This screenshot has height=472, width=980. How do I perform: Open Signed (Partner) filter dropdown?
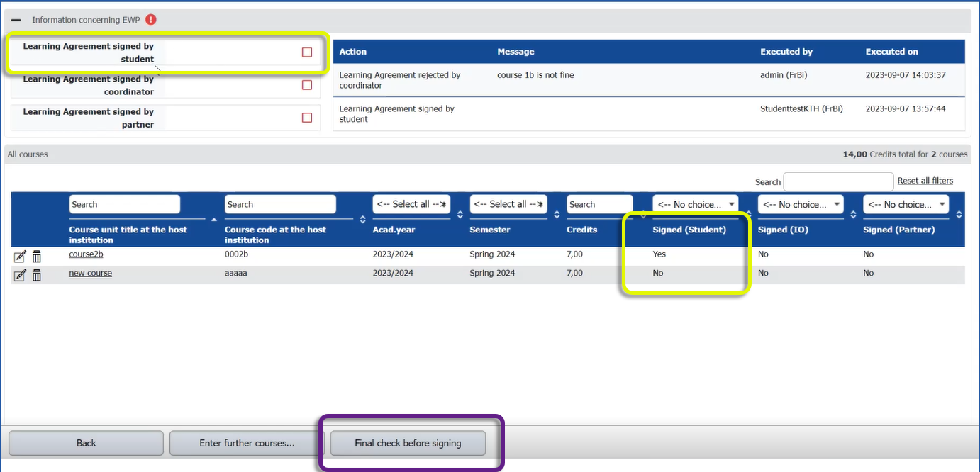(906, 204)
